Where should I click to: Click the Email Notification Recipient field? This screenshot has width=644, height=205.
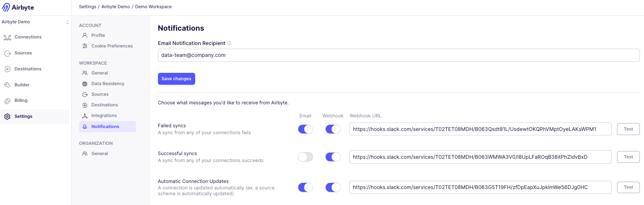pos(399,55)
